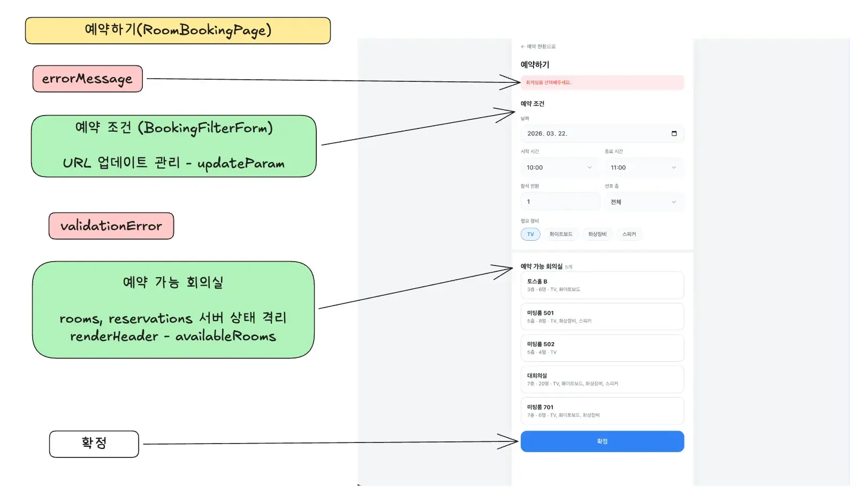Toggle the TV equipment chip
Image resolution: width=868 pixels, height=504 pixels.
coord(530,234)
